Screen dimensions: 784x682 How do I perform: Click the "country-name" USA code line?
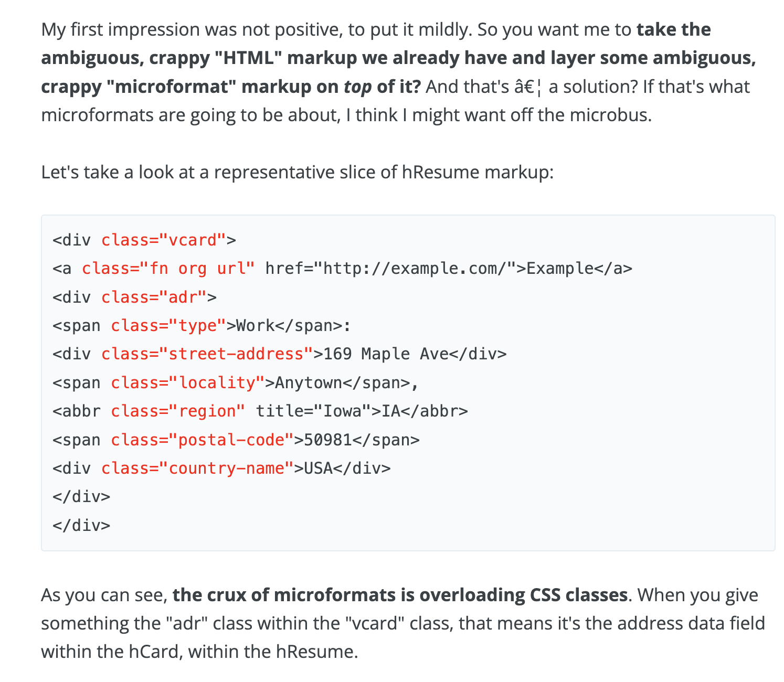click(221, 468)
